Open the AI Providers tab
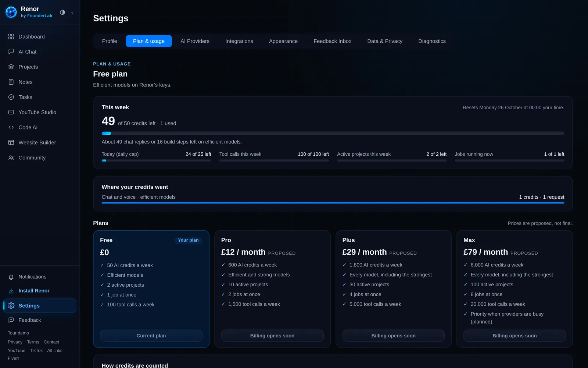 [195, 41]
